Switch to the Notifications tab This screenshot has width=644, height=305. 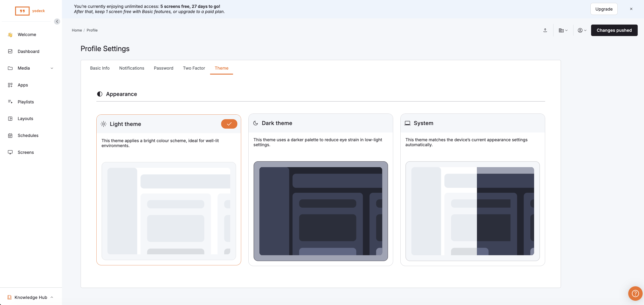pos(132,68)
